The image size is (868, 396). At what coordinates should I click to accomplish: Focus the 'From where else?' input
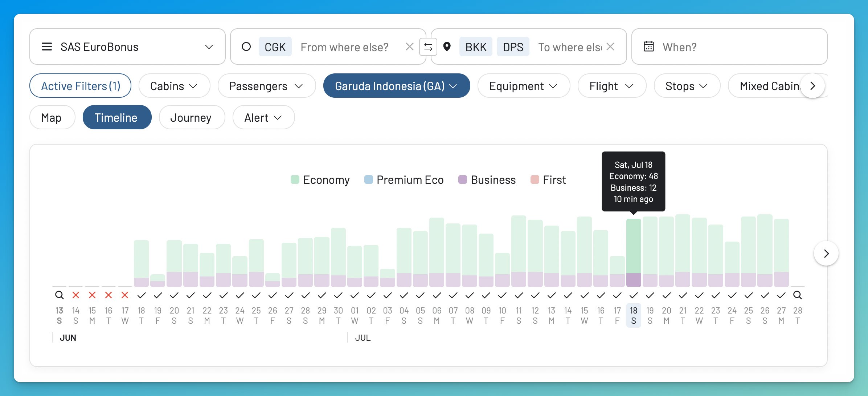345,47
